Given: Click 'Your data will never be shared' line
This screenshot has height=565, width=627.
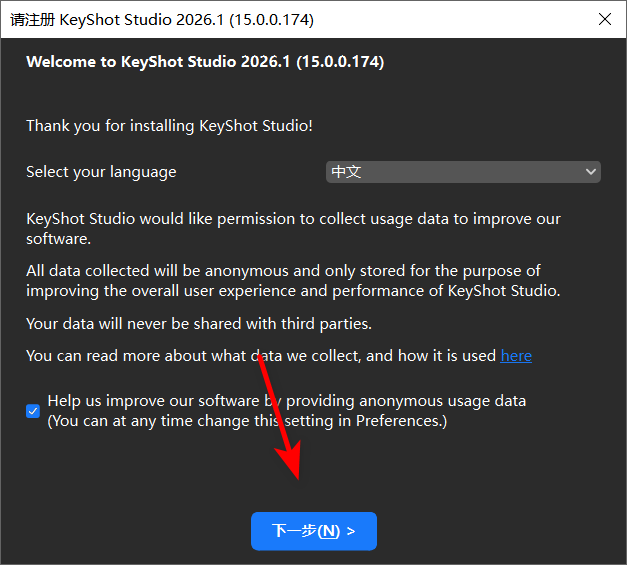Looking at the screenshot, I should tap(199, 324).
